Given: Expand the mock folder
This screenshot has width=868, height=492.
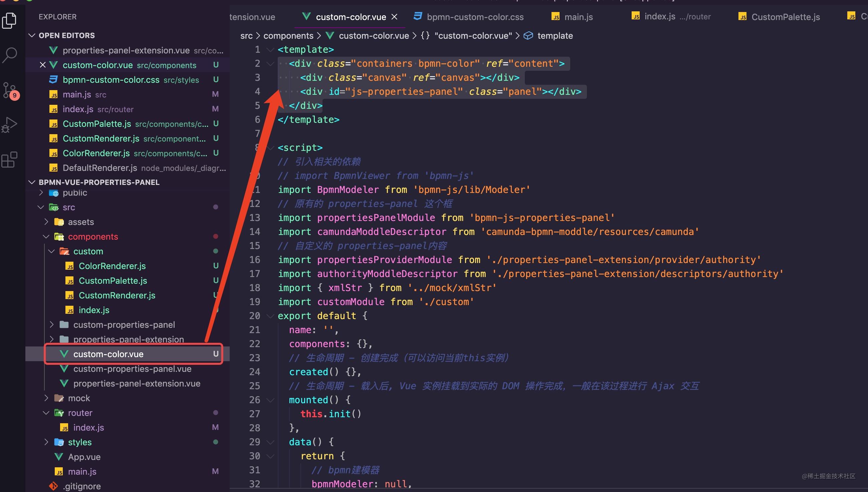Looking at the screenshot, I should [46, 398].
